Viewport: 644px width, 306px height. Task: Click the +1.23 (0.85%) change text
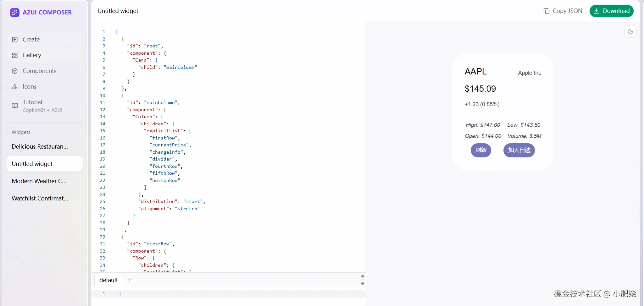coord(482,104)
